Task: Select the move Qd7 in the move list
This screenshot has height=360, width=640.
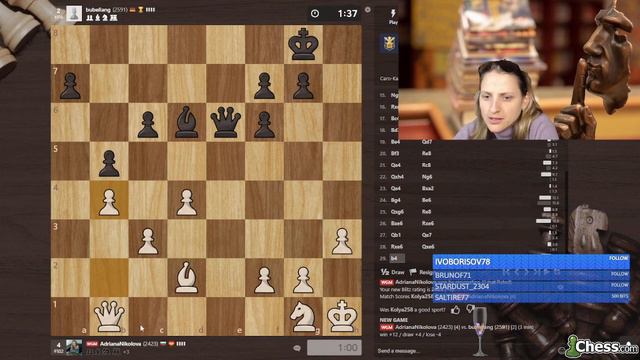Action: click(427, 142)
